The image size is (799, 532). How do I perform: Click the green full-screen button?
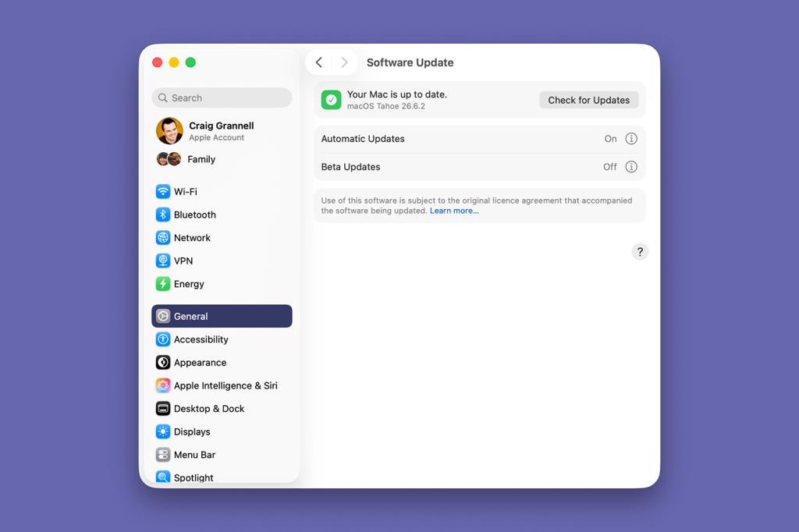click(190, 62)
